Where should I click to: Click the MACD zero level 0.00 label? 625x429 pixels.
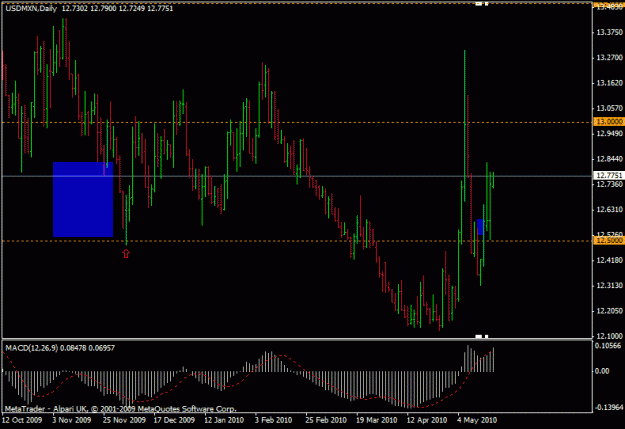coord(602,371)
